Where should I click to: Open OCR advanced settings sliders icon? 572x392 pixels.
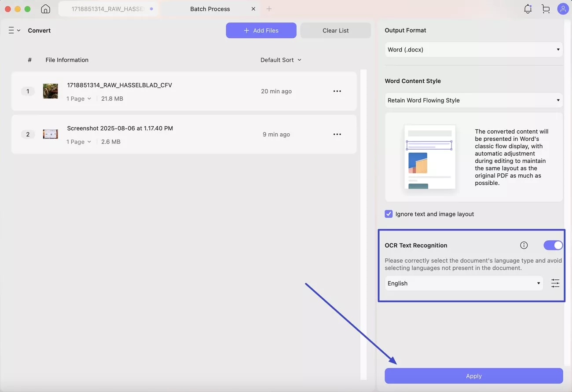click(x=555, y=283)
